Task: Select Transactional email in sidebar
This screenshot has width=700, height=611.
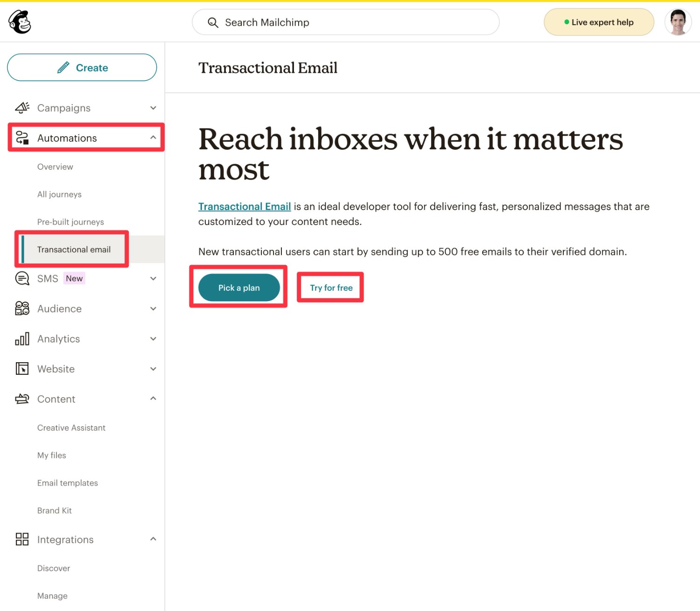Action: (74, 249)
